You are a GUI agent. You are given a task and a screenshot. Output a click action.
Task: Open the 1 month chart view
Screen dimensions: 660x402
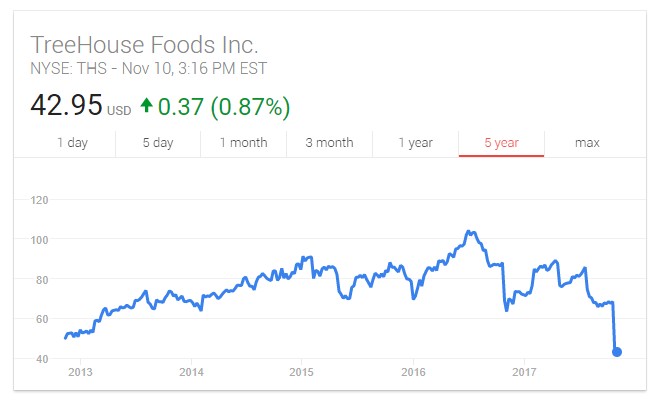tap(243, 143)
